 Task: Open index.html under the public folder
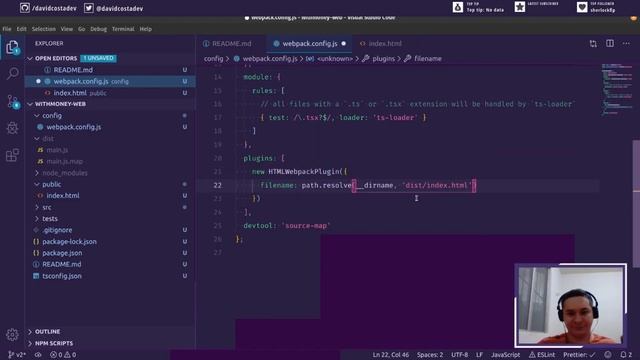click(x=110, y=196)
